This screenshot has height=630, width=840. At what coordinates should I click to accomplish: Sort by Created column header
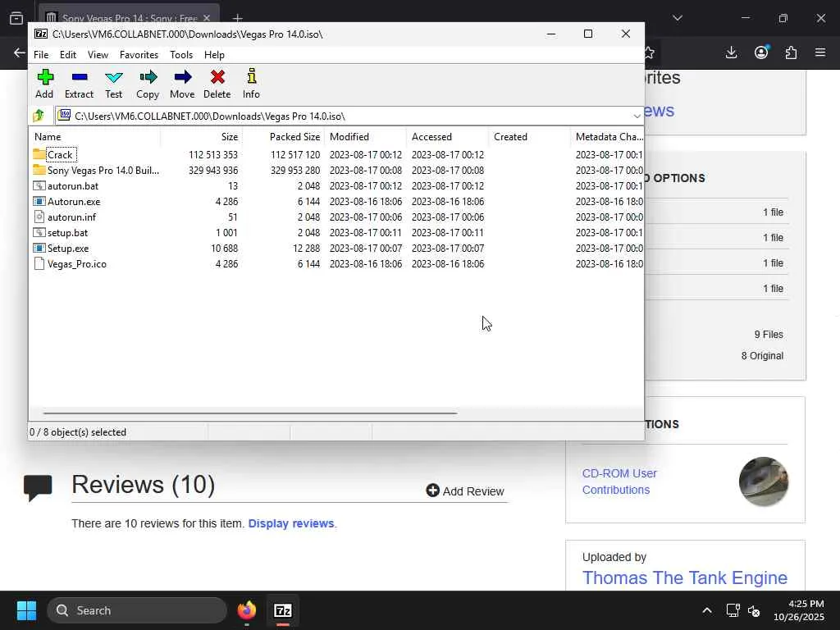click(529, 137)
